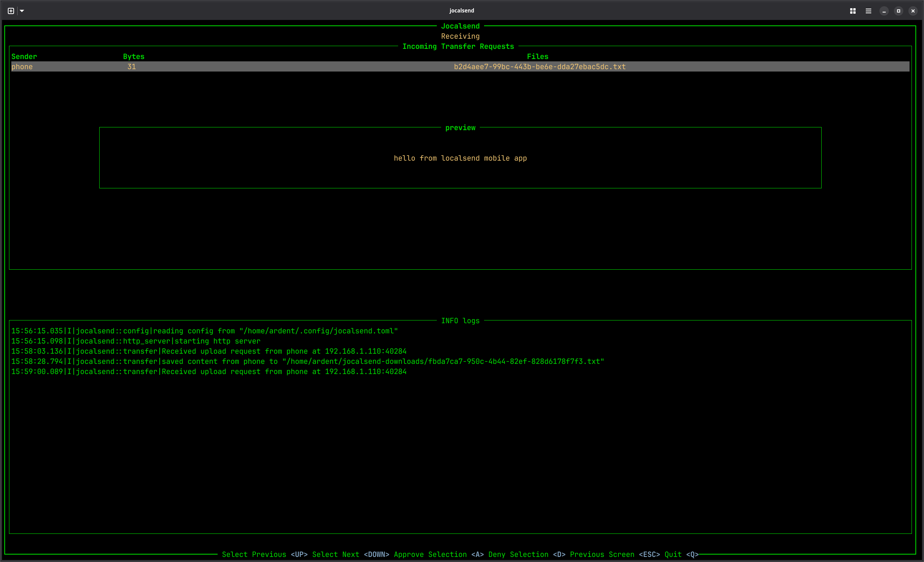Click the preview text hello from localsend

click(x=460, y=158)
